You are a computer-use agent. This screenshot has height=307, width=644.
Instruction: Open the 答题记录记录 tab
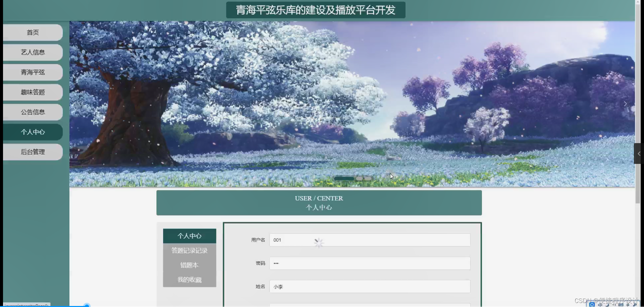pos(190,250)
